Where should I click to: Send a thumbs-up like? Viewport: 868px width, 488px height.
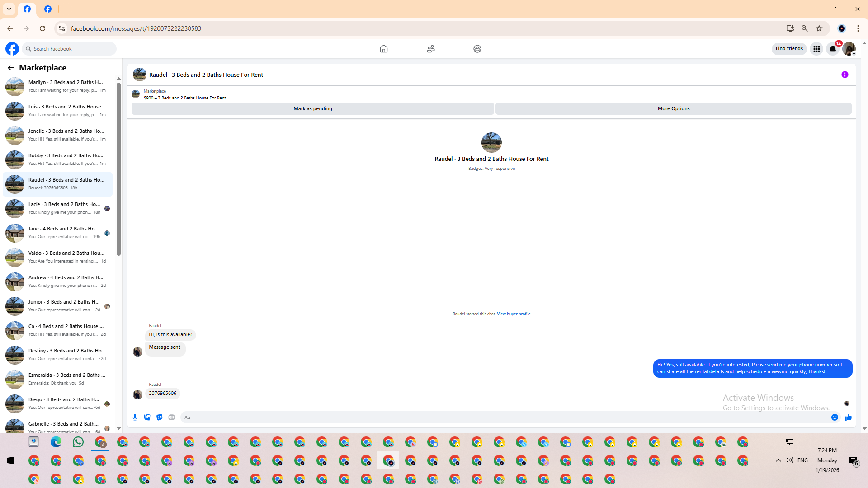coord(848,418)
